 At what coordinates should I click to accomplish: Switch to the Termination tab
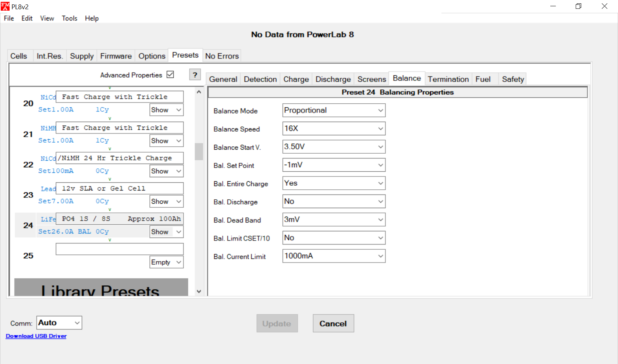[448, 79]
